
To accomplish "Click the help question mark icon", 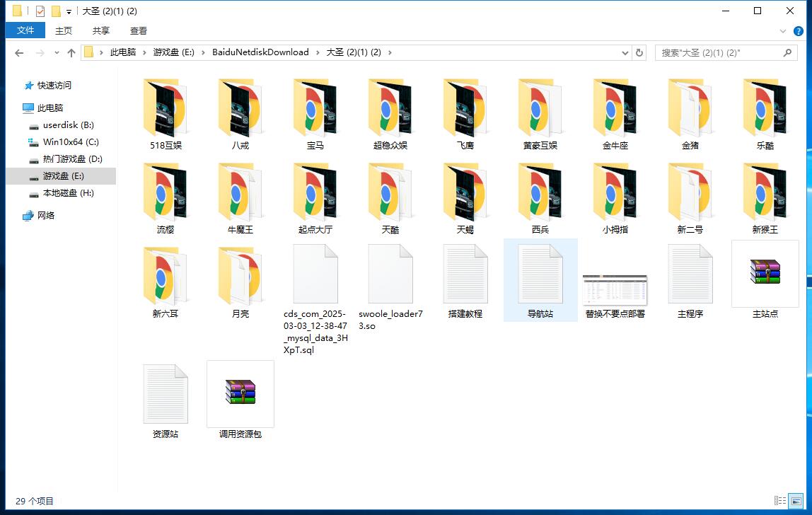I will pos(799,30).
